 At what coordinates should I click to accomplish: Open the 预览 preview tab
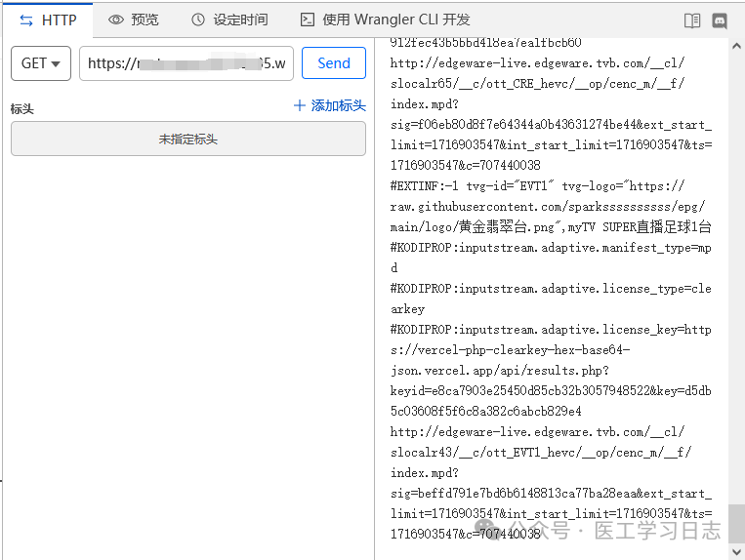134,20
